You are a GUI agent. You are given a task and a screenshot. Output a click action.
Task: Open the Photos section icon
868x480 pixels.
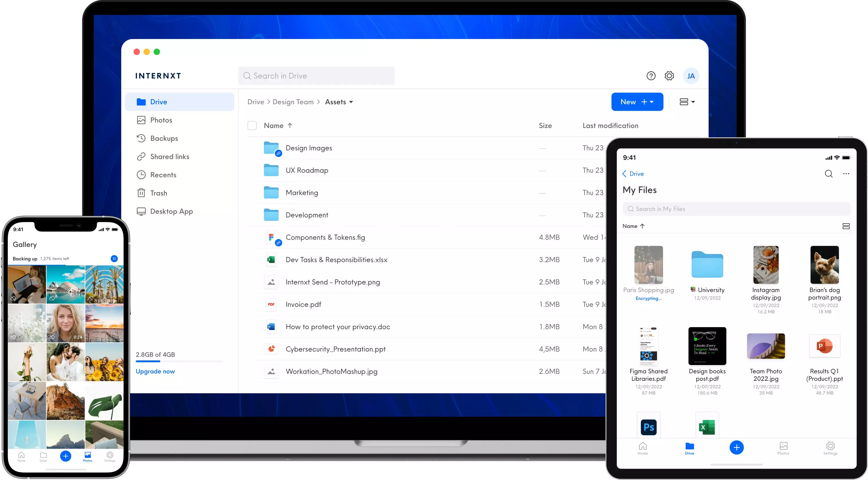[x=141, y=120]
